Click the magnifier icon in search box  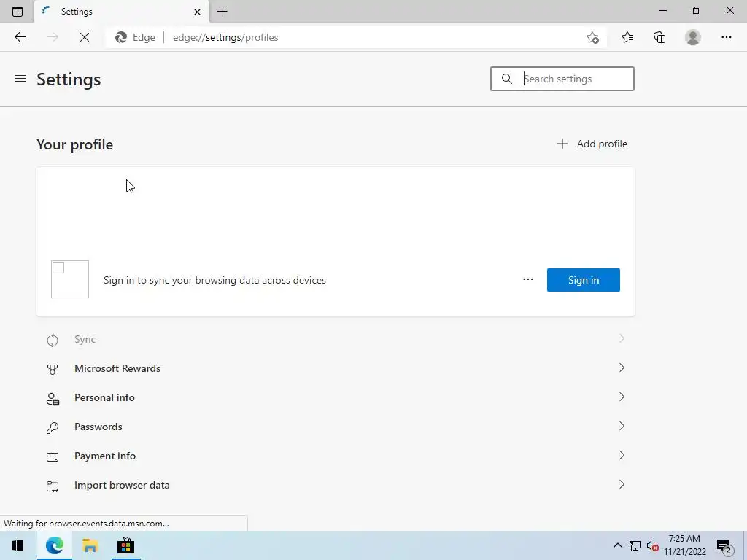tap(507, 79)
